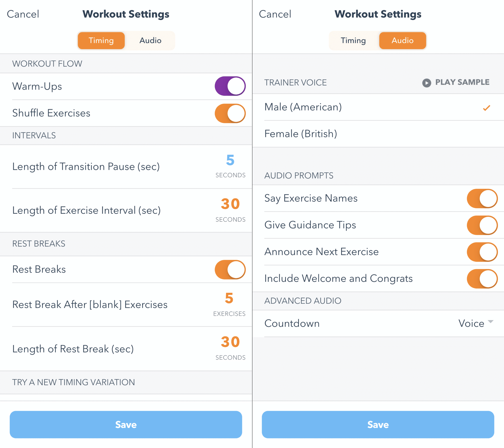Disable Say Exercise Names

point(482,198)
